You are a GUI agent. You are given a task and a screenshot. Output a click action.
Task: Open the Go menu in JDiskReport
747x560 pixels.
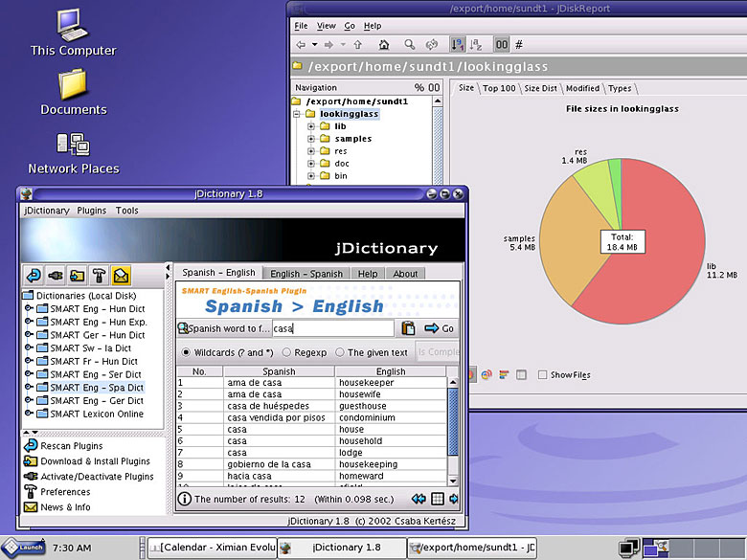tap(350, 26)
